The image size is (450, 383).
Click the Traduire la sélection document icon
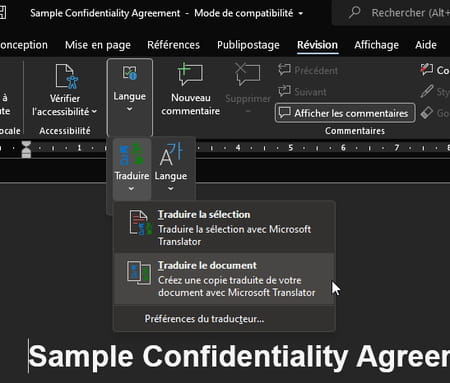pos(141,223)
